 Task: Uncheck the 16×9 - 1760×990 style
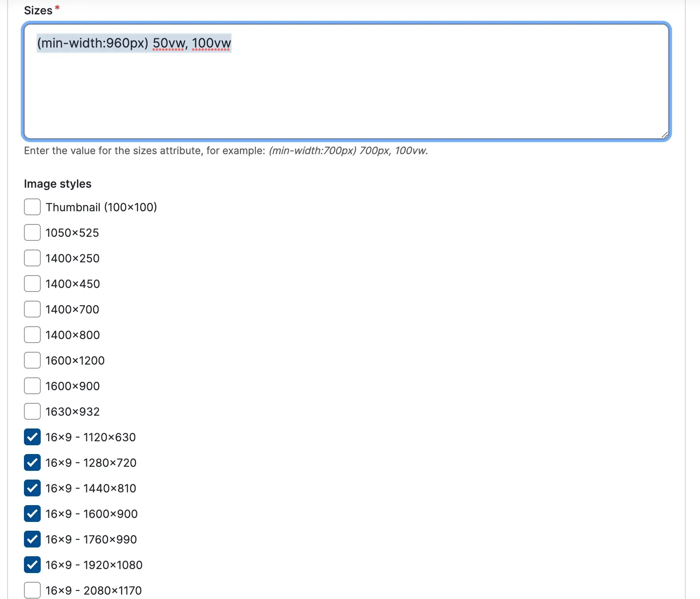tap(32, 539)
